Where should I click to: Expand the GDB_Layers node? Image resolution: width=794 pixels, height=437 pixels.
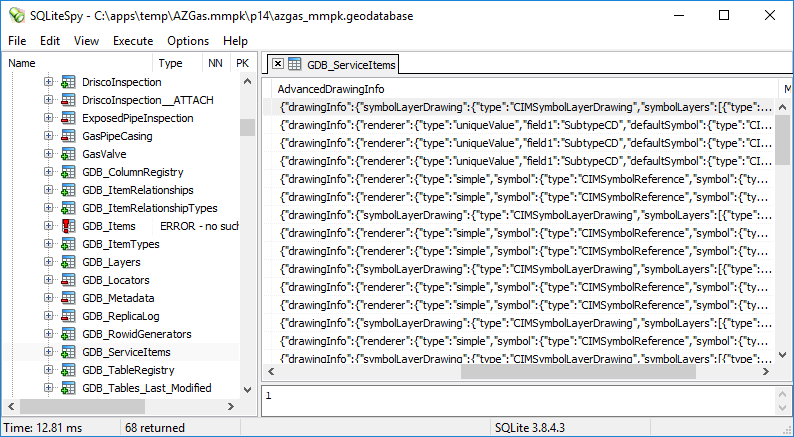(x=48, y=261)
